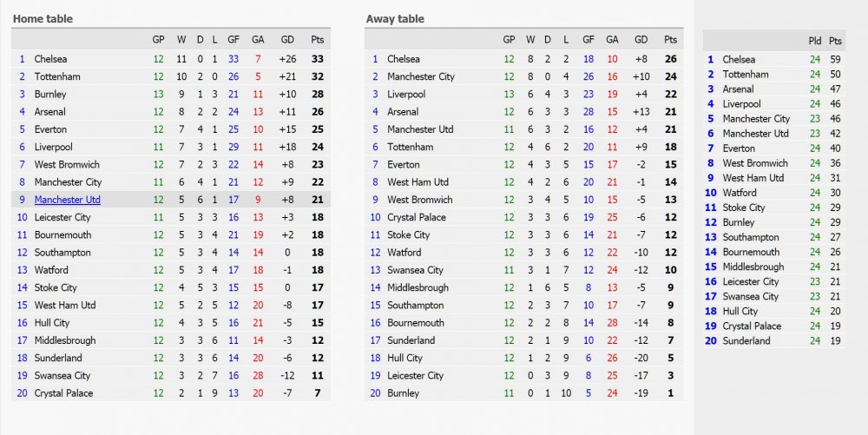
Task: Select Arsenal in the overall standings table
Action: 738,89
